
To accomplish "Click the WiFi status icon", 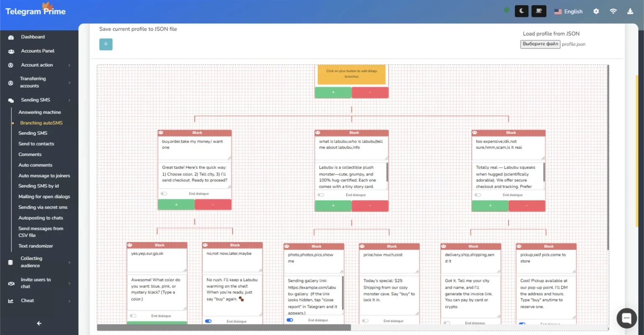I will pos(613,11).
